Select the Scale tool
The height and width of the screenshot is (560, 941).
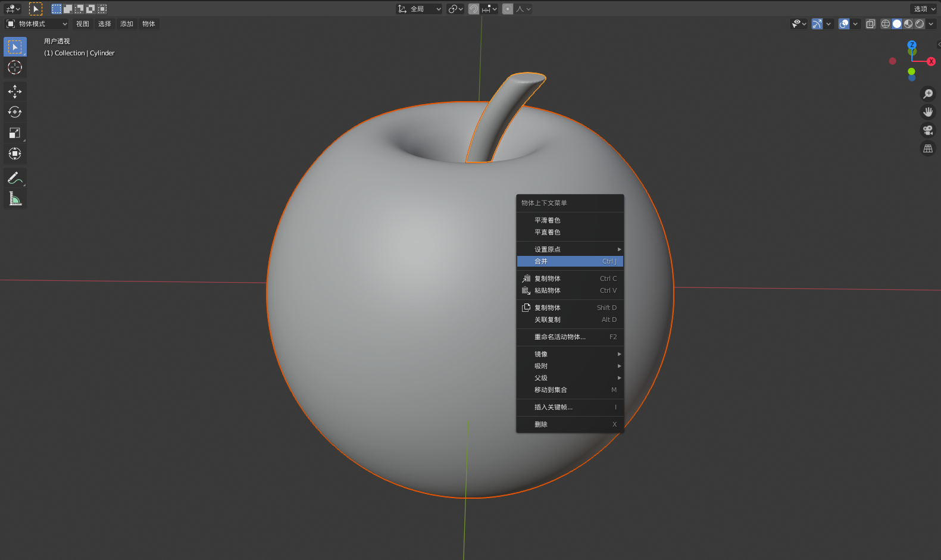click(x=15, y=133)
